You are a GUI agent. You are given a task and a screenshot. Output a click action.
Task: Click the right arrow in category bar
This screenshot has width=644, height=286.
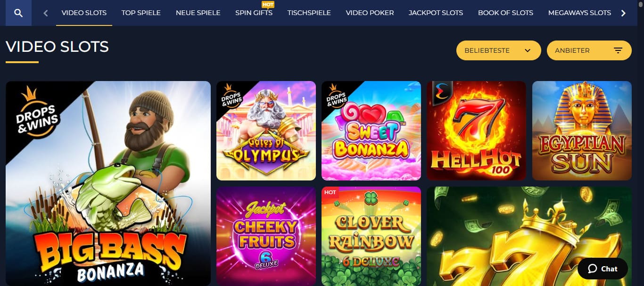(624, 13)
